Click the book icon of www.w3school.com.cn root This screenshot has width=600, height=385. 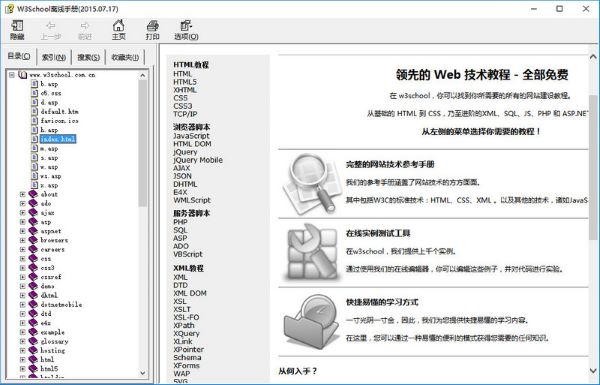pyautogui.click(x=23, y=75)
